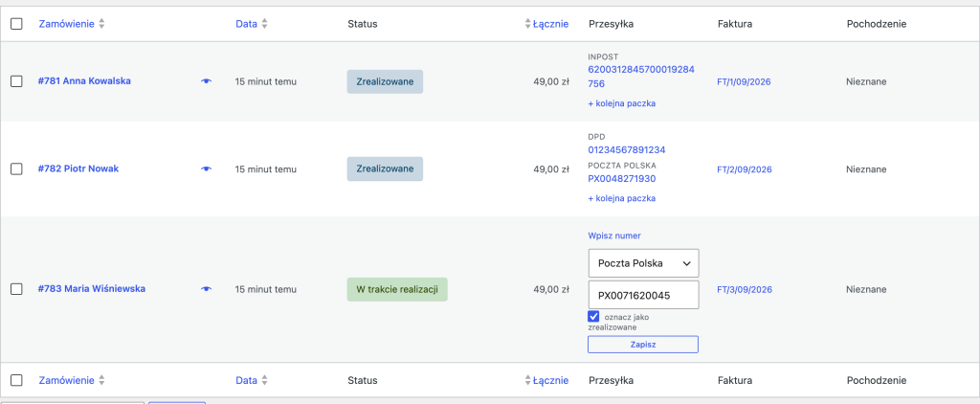Open Poczta Polska tracking PX0048271930
The image size is (980, 404).
click(x=621, y=179)
